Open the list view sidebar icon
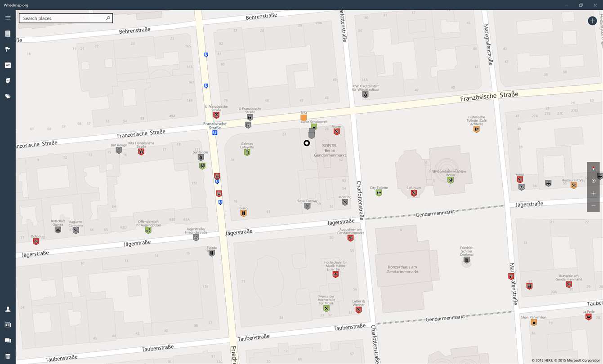This screenshot has height=364, width=603. [8, 34]
